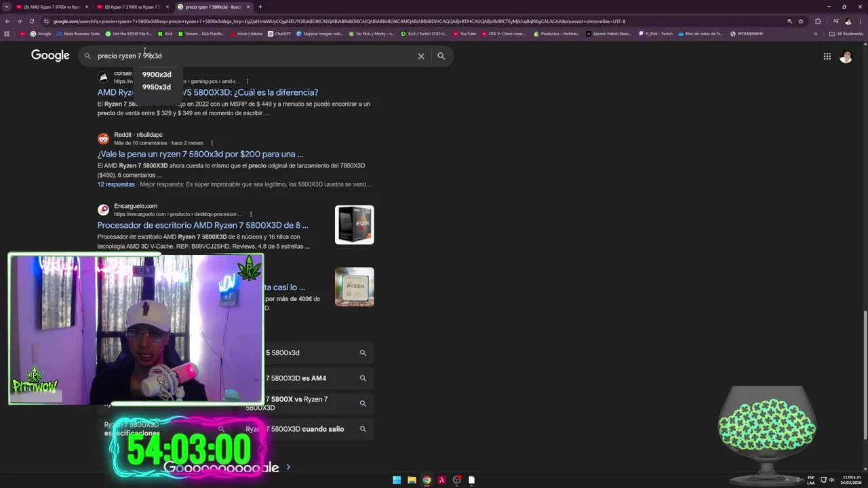Choose the 9950x3d autocomplete suggestion
The height and width of the screenshot is (488, 868).
(x=157, y=87)
